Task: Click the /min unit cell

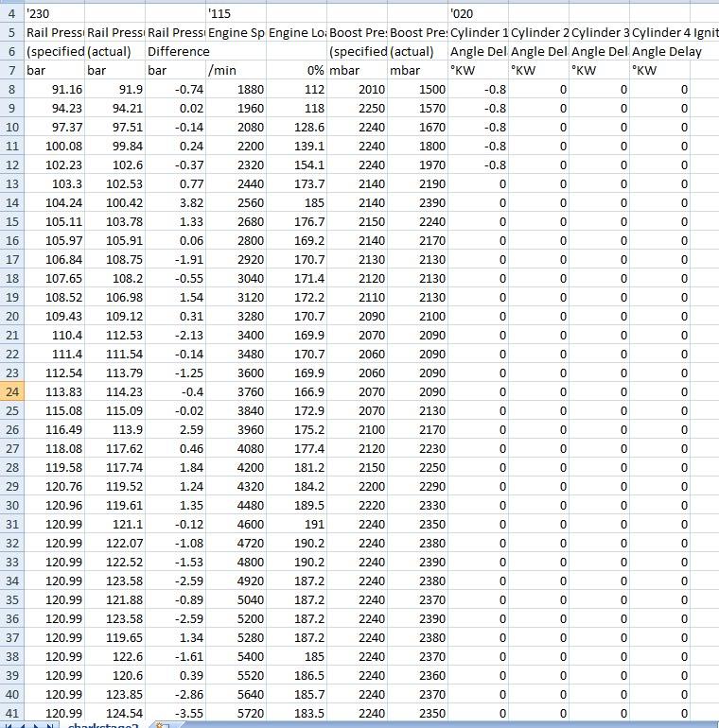Action: click(x=236, y=71)
